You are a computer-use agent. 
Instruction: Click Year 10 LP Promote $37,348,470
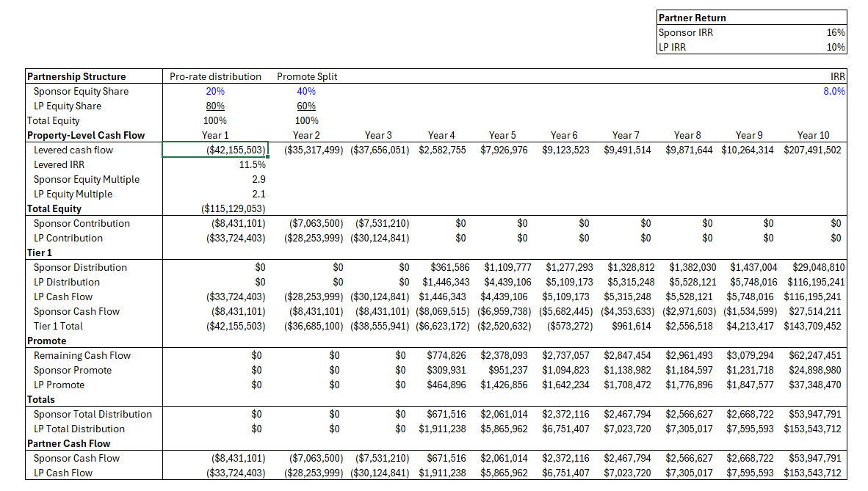coord(815,385)
